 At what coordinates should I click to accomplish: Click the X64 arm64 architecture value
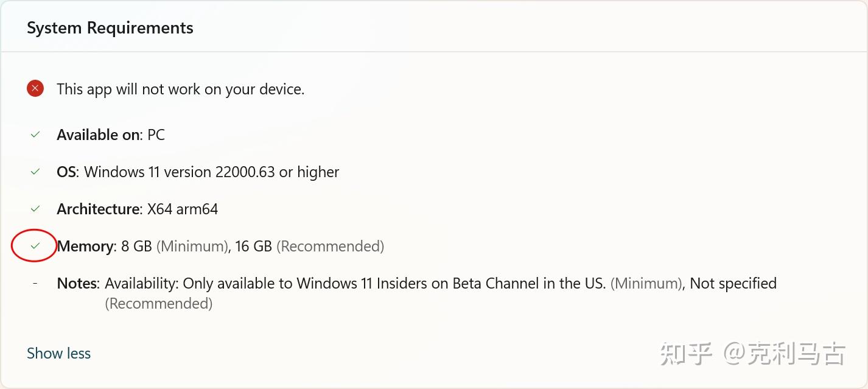[x=183, y=209]
